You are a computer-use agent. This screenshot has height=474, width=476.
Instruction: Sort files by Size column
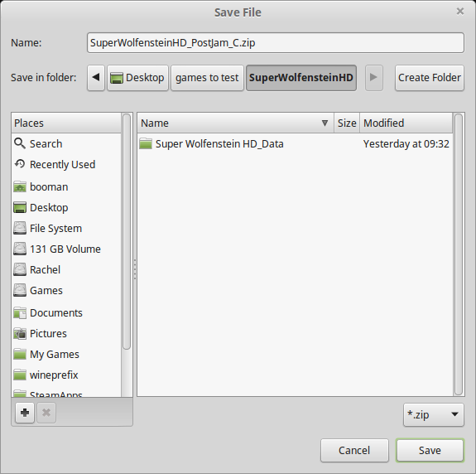(347, 123)
